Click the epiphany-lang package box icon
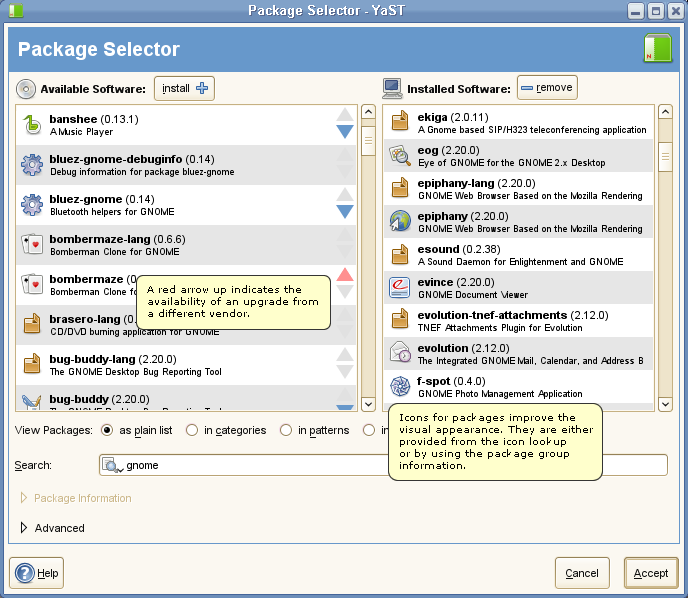 400,187
